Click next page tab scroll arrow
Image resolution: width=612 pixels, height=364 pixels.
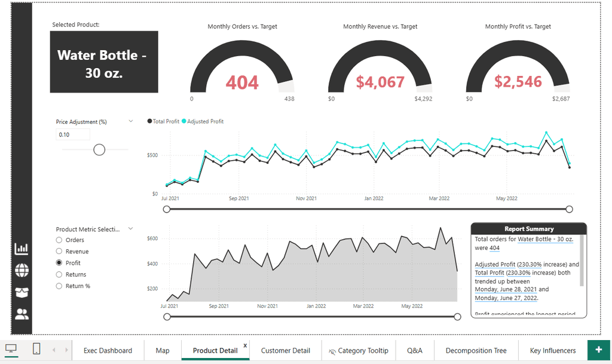click(66, 350)
